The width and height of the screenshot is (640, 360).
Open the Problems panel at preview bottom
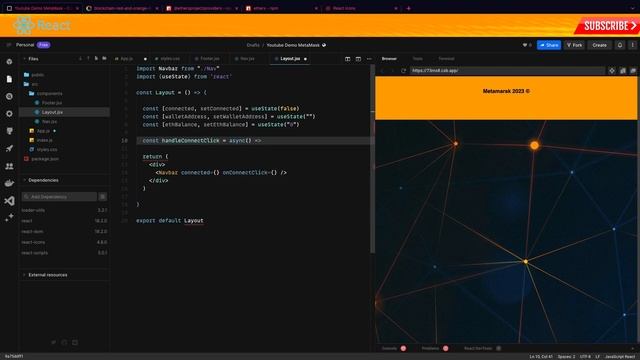coord(435,348)
